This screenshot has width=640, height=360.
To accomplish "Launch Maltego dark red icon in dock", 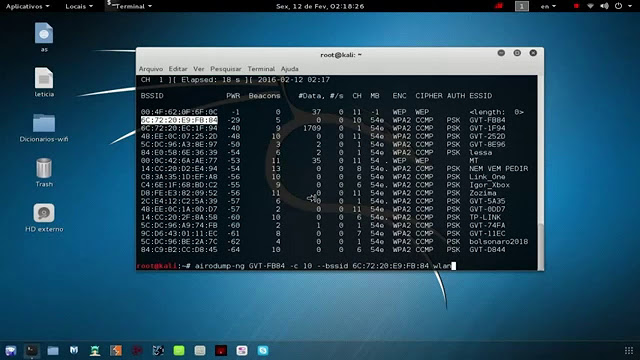I will point(137,351).
